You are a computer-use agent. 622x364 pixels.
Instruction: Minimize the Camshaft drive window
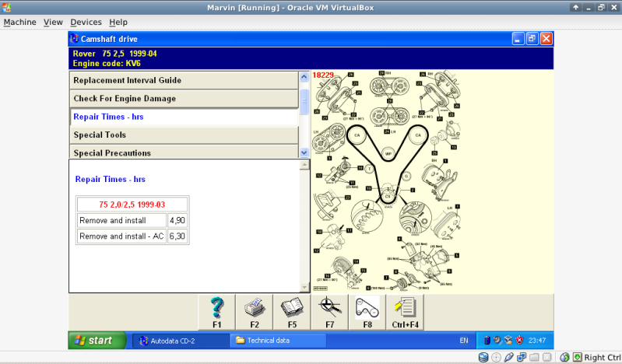coord(518,39)
